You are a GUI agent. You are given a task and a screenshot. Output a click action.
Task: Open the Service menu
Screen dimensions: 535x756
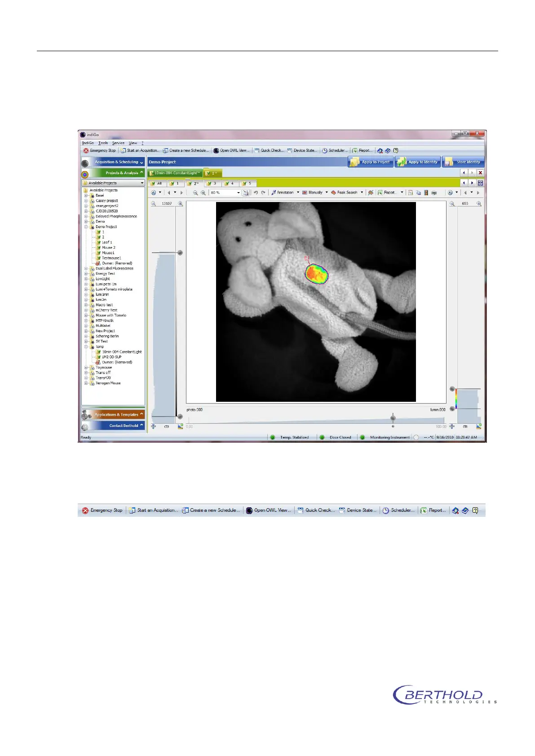118,143
